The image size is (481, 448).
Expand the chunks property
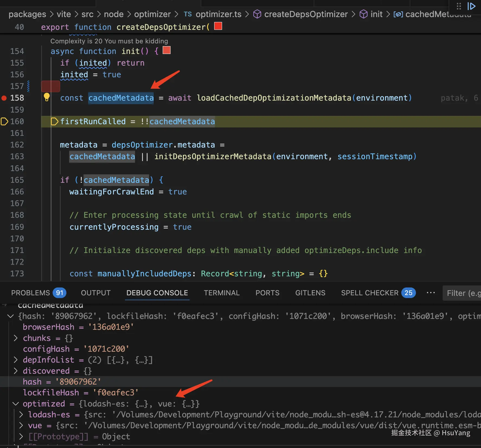click(16, 338)
